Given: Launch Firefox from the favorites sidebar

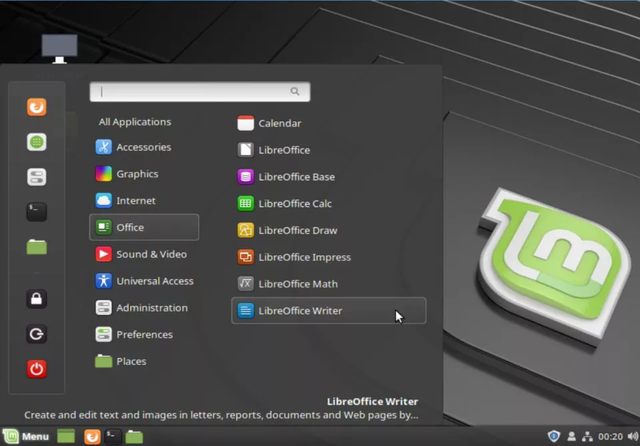Looking at the screenshot, I should coord(36,107).
